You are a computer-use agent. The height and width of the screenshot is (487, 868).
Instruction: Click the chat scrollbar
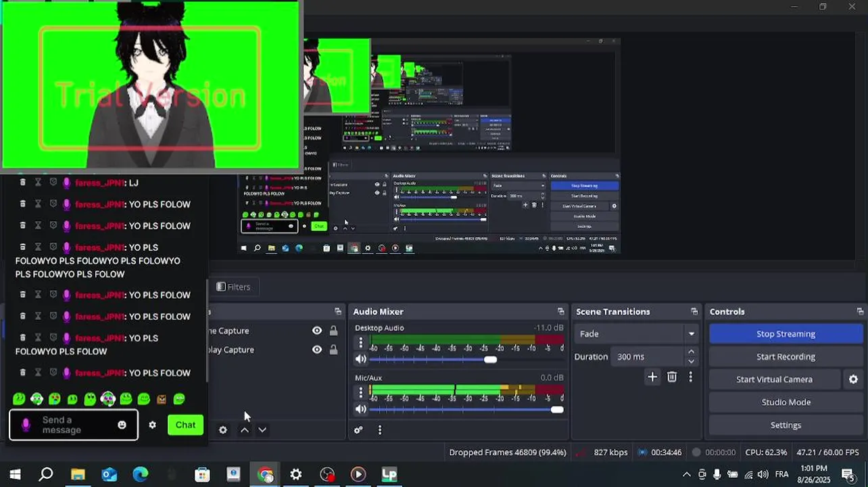click(207, 331)
